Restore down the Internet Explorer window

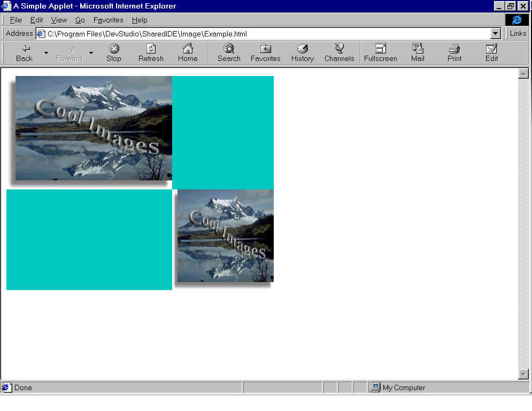click(x=510, y=6)
